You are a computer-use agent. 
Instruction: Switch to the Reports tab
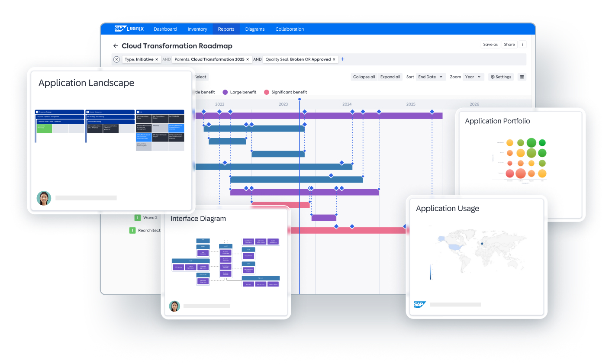[226, 29]
